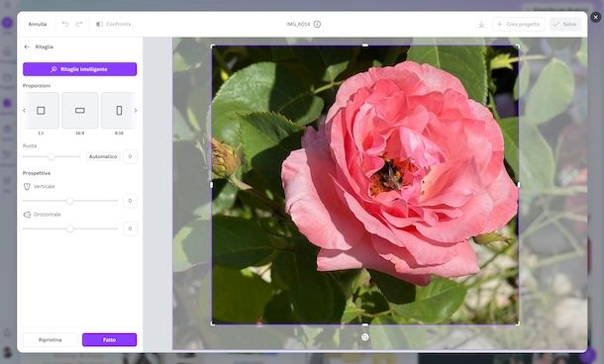Image resolution: width=604 pixels, height=364 pixels.
Task: Click Annulla to cancel editing
Action: pos(38,24)
